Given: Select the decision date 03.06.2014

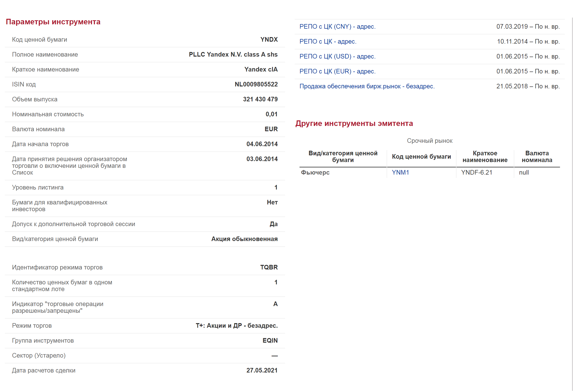Looking at the screenshot, I should coord(262,159).
